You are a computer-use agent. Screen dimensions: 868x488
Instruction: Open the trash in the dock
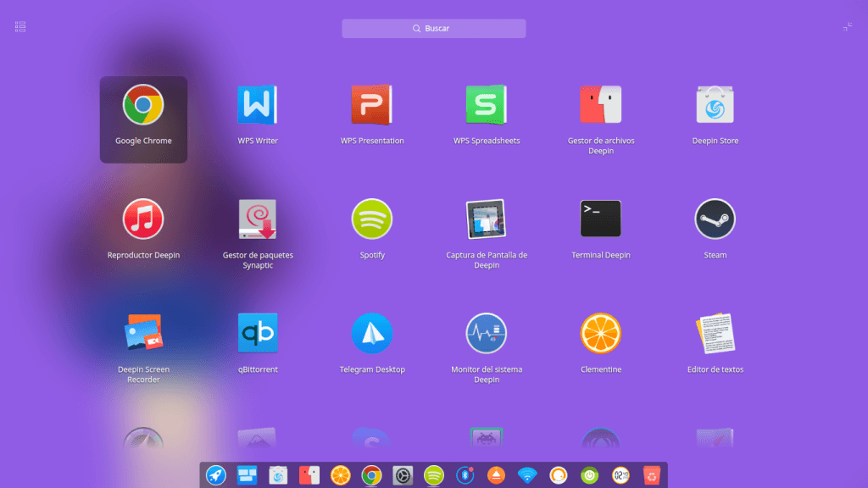[x=652, y=475]
